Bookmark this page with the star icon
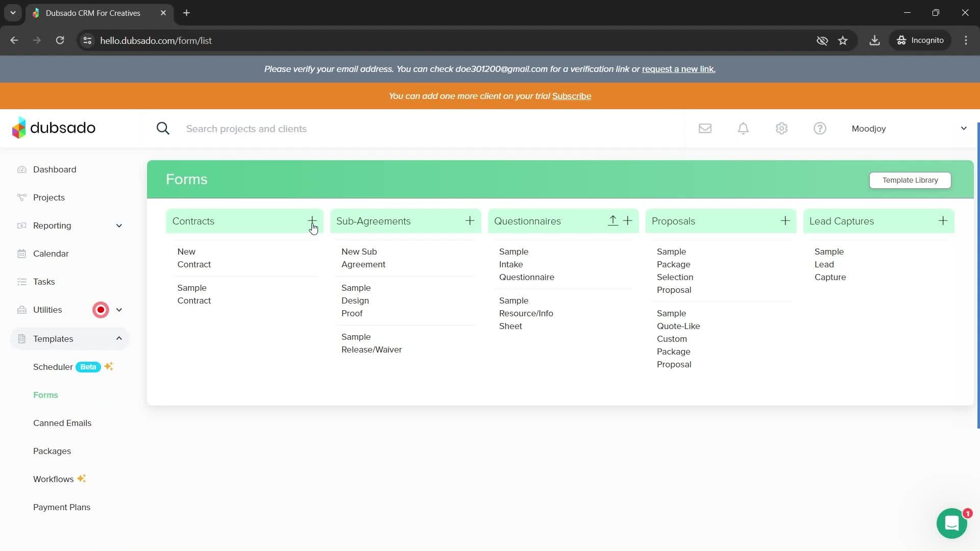Viewport: 980px width, 551px height. 843,40
